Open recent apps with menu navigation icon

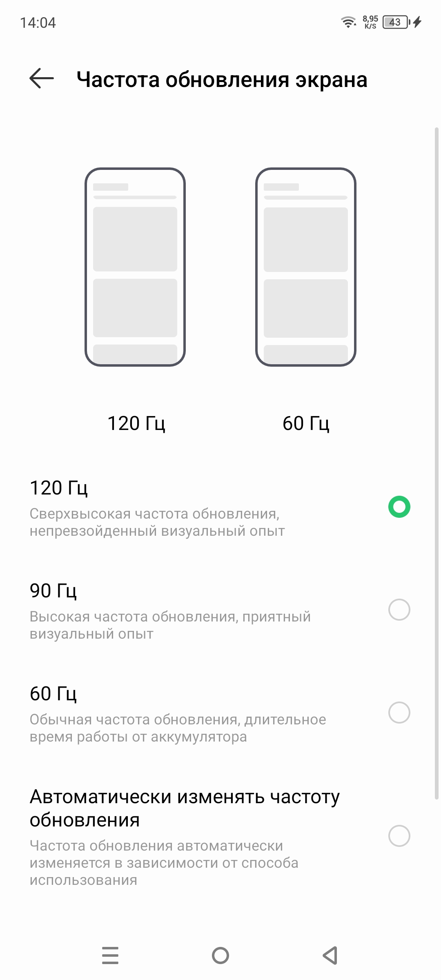coord(110,955)
